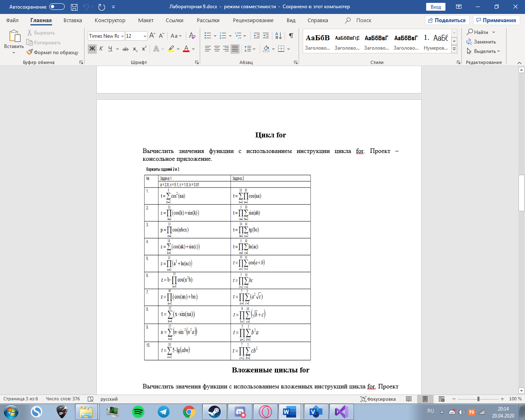The width and height of the screenshot is (525, 420).
Task: Align text to the left
Action: pos(208,49)
